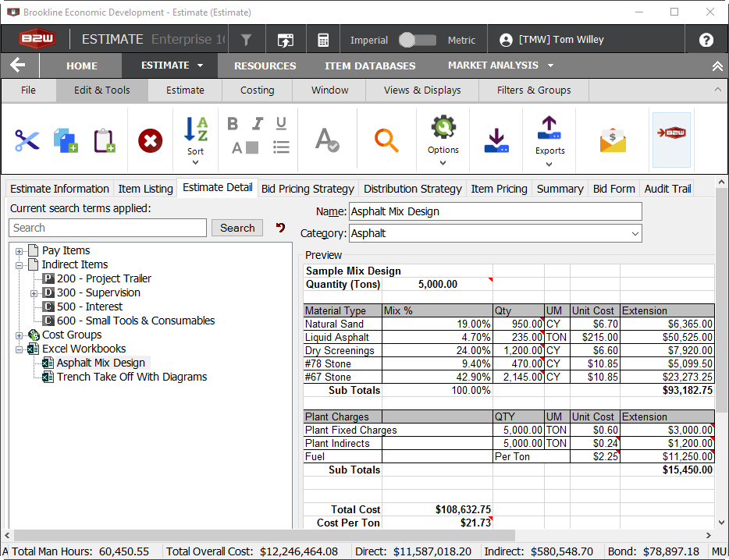The image size is (729, 560).
Task: Switch to Views & Displays tab
Action: tap(422, 90)
